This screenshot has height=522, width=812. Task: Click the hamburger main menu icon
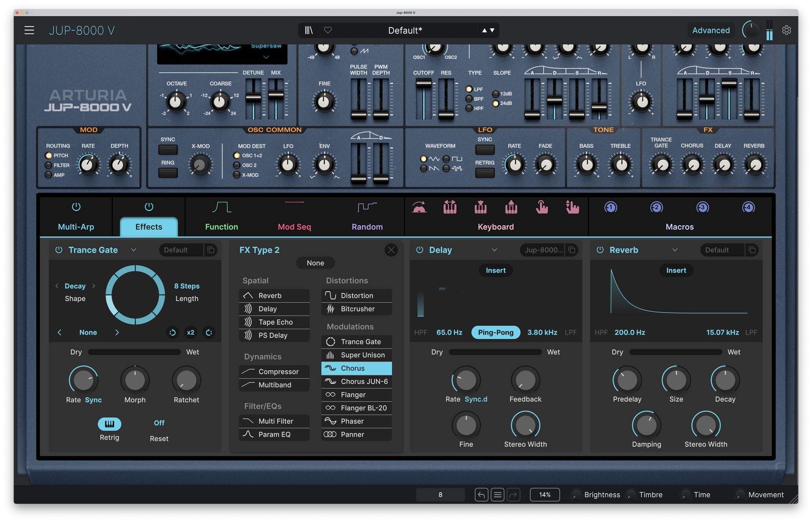pyautogui.click(x=29, y=30)
